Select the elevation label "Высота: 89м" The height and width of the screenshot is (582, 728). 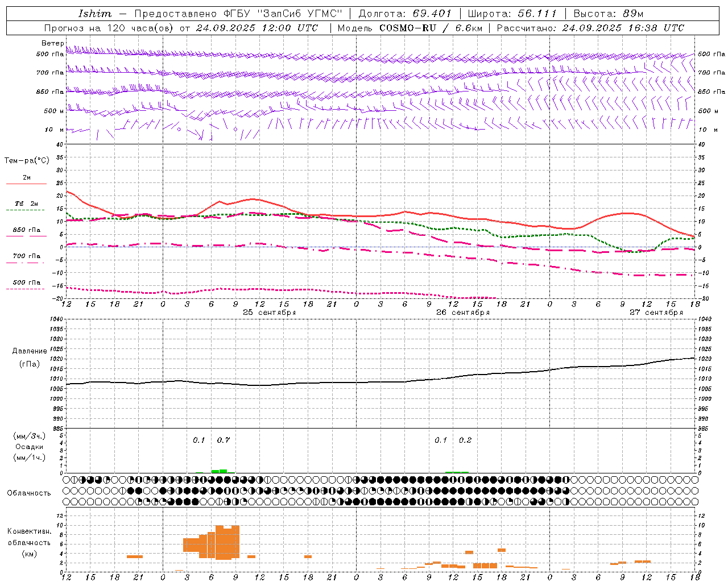tap(609, 14)
